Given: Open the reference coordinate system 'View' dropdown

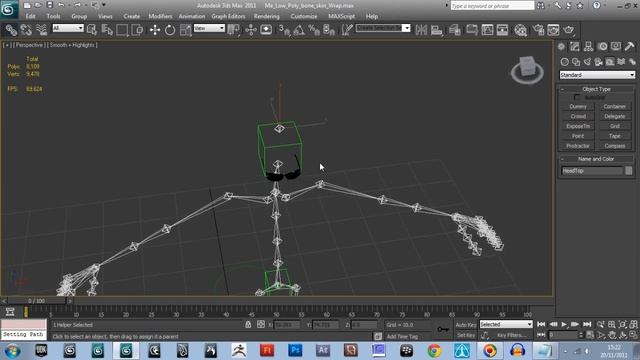Looking at the screenshot, I should coord(209,28).
